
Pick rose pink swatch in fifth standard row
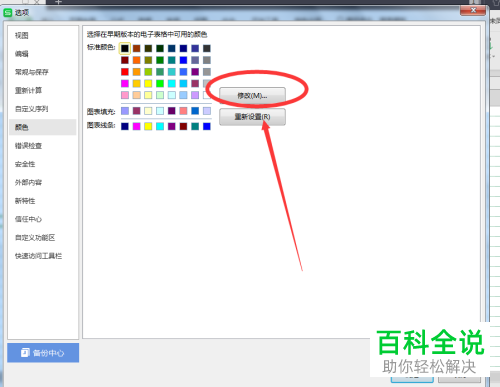coord(125,95)
